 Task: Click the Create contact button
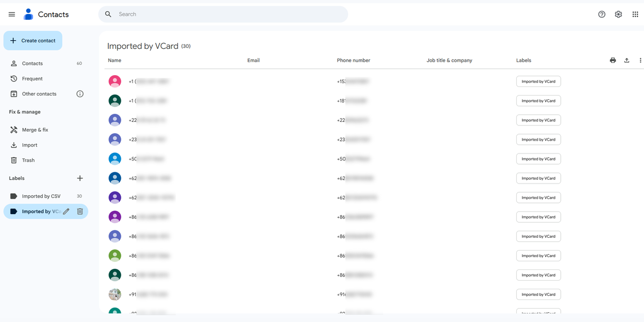point(33,41)
